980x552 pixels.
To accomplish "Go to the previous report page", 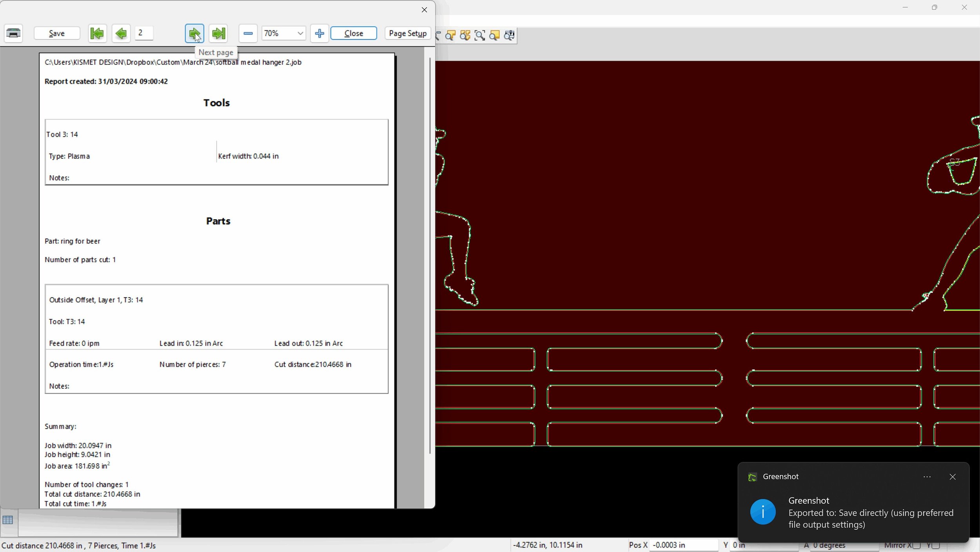I will 121,33.
